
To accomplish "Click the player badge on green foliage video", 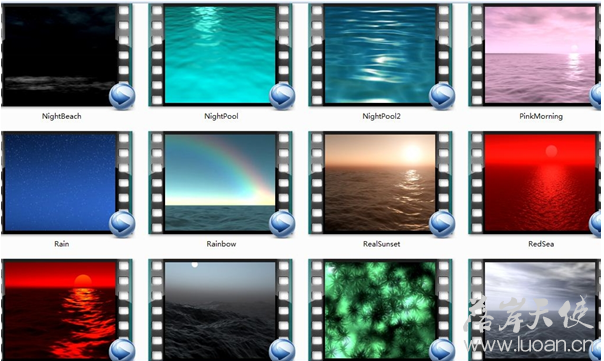I will (x=442, y=350).
